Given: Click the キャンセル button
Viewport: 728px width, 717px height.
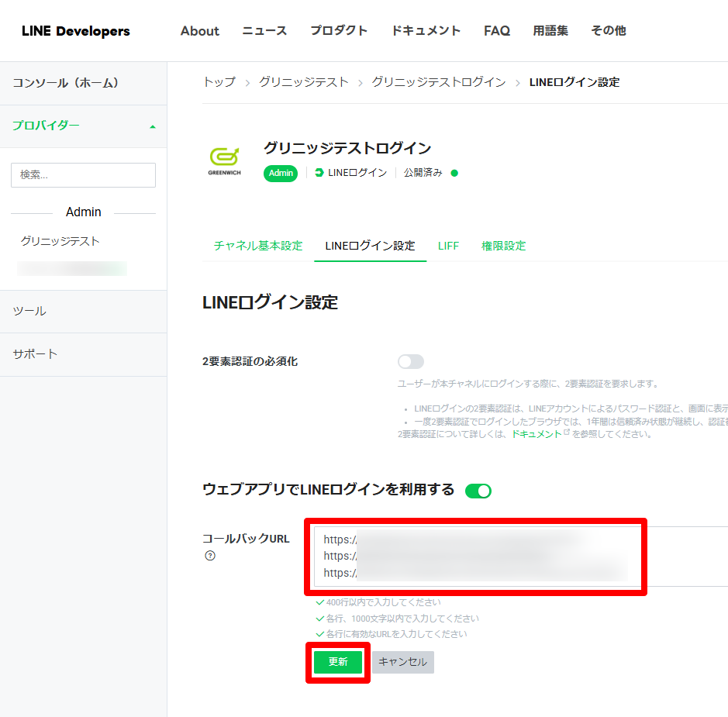Looking at the screenshot, I should [402, 662].
